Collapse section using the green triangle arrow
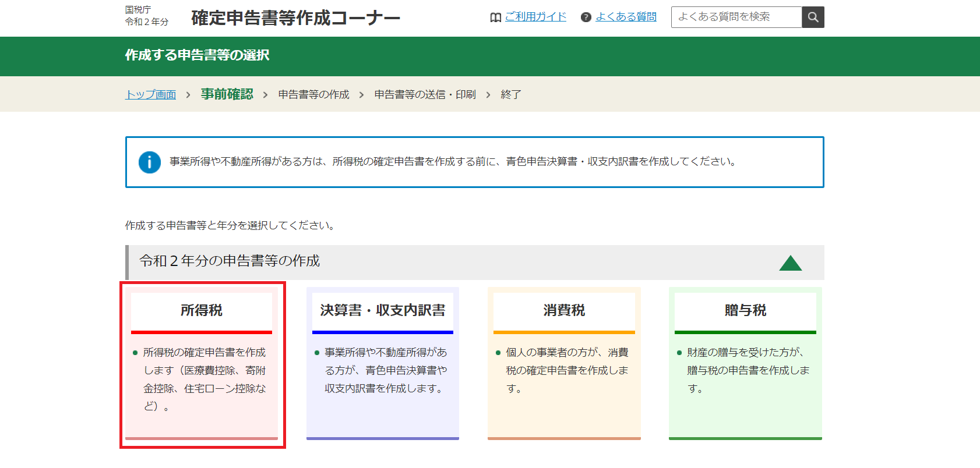 coord(790,263)
